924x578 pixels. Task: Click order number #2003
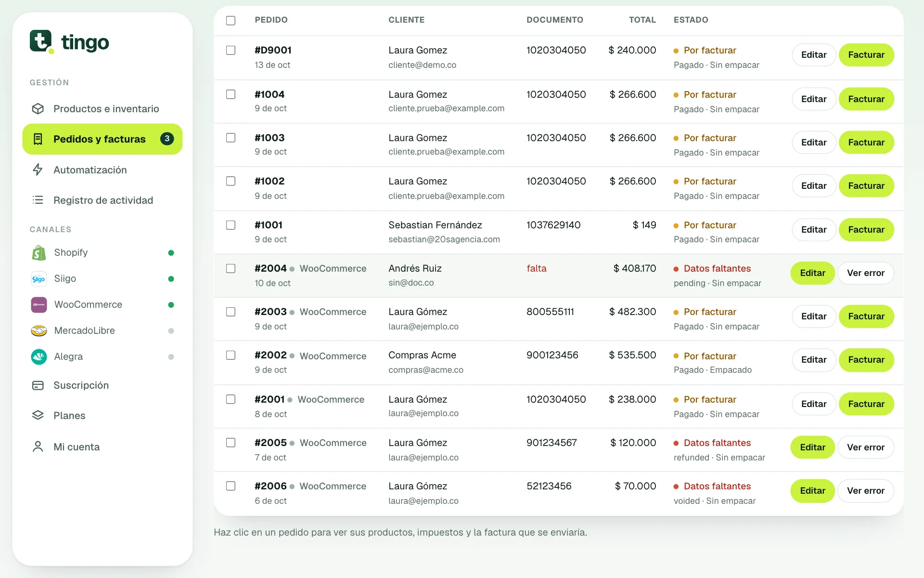coord(270,312)
